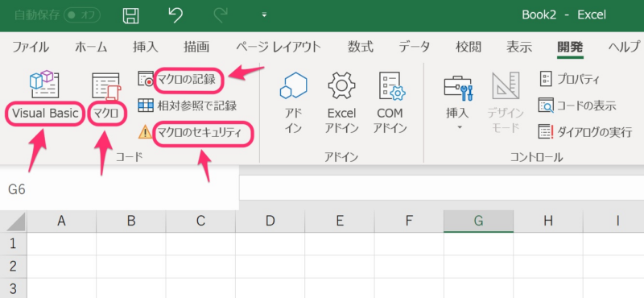
Task: Start マクロの記録 (Record Macro)
Action: point(177,79)
